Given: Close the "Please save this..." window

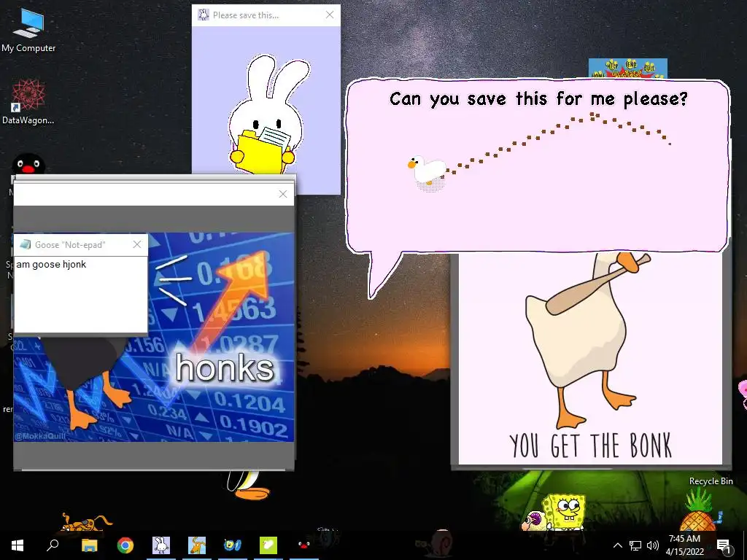Looking at the screenshot, I should coord(330,15).
